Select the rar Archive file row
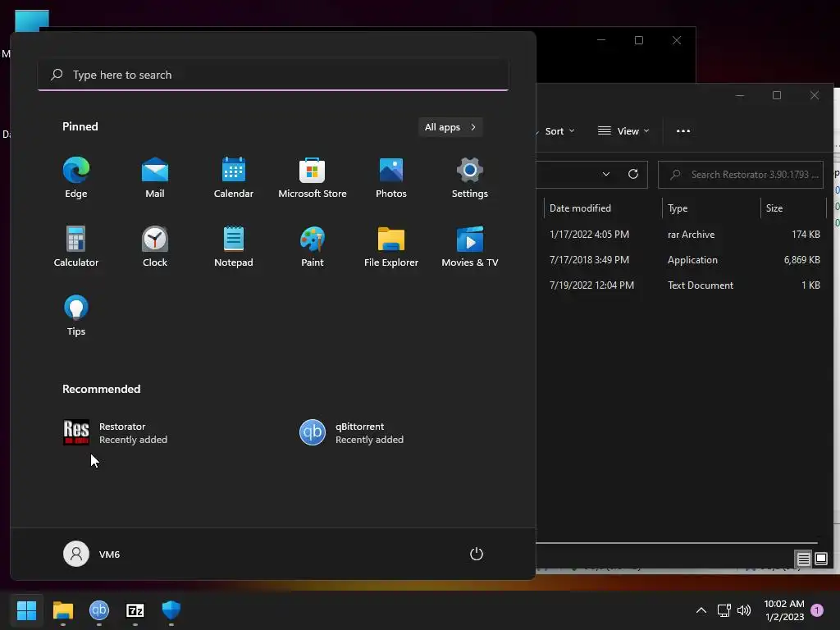 pos(682,235)
